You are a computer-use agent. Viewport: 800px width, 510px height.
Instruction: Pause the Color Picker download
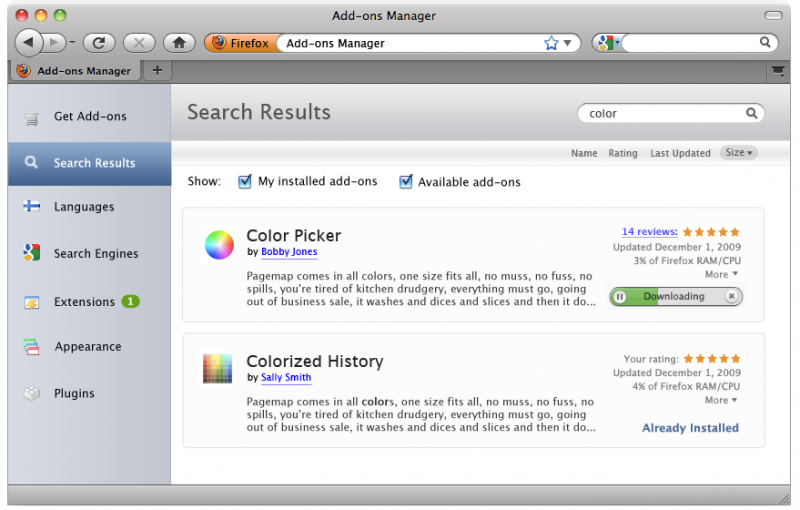click(619, 296)
